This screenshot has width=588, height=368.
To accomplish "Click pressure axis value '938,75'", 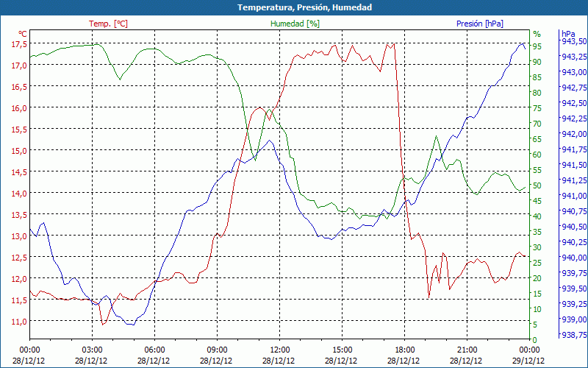I will [x=575, y=335].
